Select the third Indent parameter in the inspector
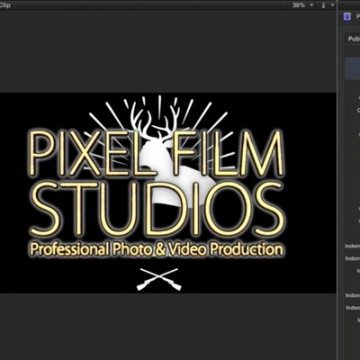Image resolution: width=360 pixels, height=360 pixels. point(353,295)
